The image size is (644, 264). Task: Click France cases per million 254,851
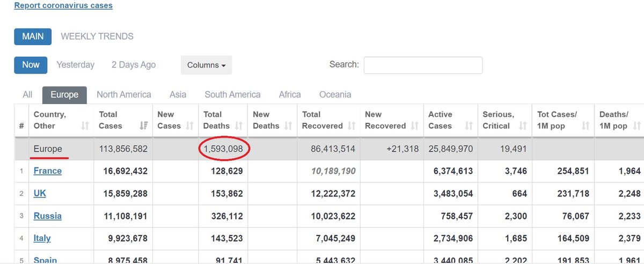coord(572,171)
